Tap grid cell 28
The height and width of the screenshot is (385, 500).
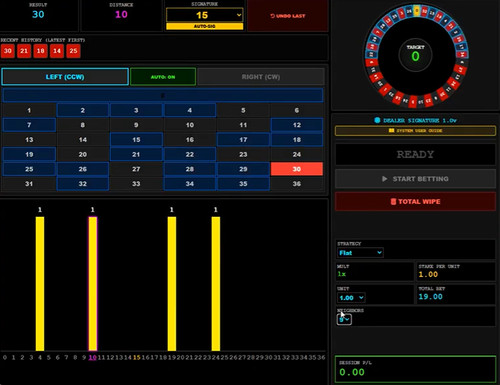pyautogui.click(x=190, y=169)
